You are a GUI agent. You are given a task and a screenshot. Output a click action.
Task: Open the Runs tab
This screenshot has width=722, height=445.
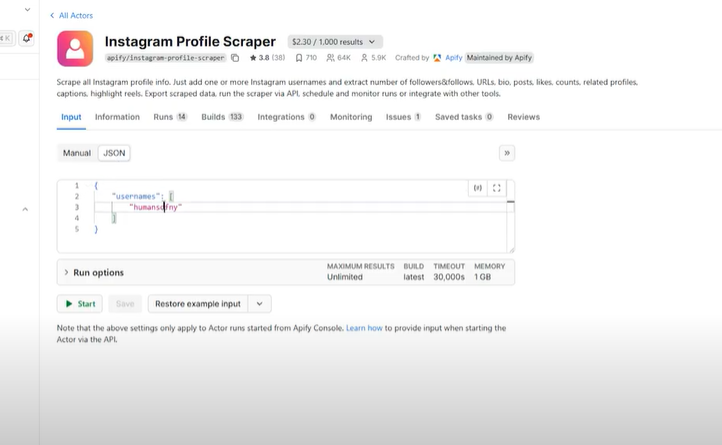point(169,117)
